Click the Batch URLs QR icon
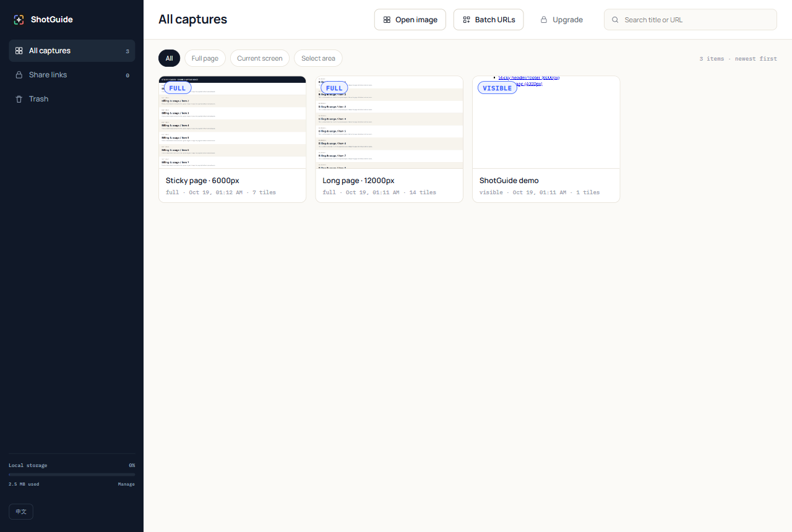The width and height of the screenshot is (792, 532). point(467,20)
